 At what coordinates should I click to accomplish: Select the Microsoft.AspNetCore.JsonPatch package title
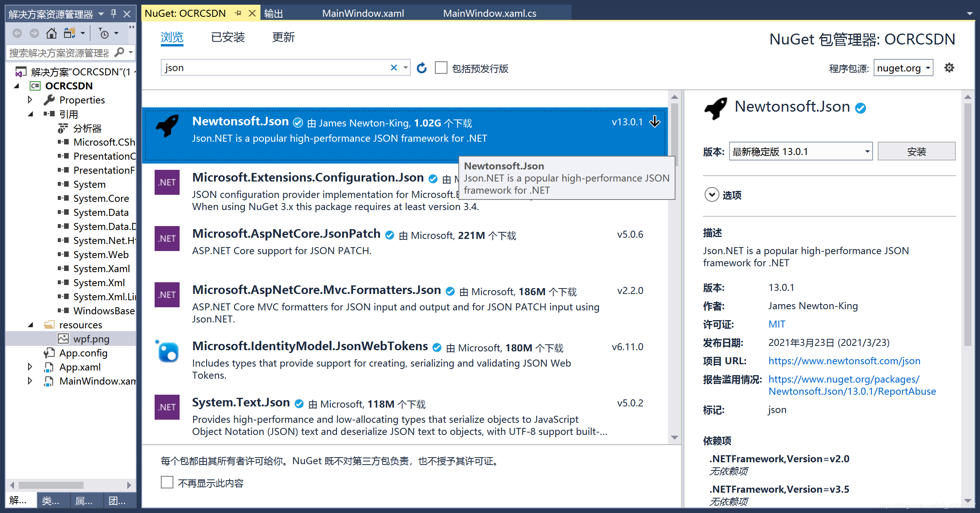click(x=286, y=233)
